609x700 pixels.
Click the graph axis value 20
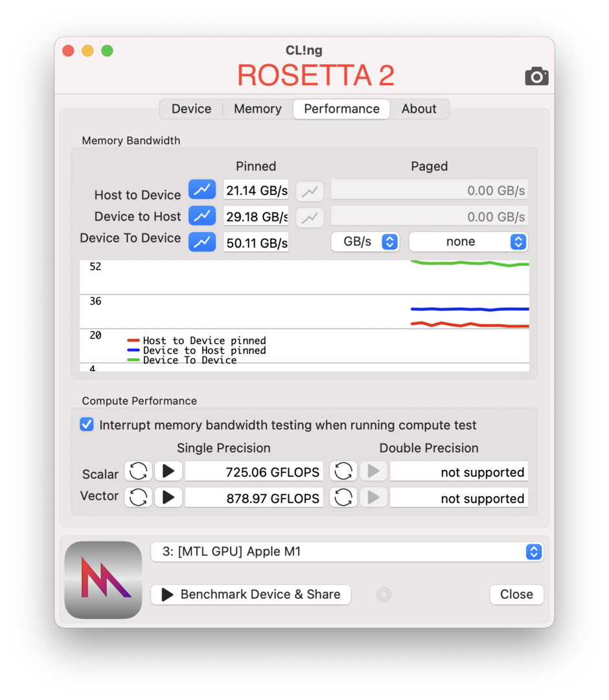tap(95, 335)
